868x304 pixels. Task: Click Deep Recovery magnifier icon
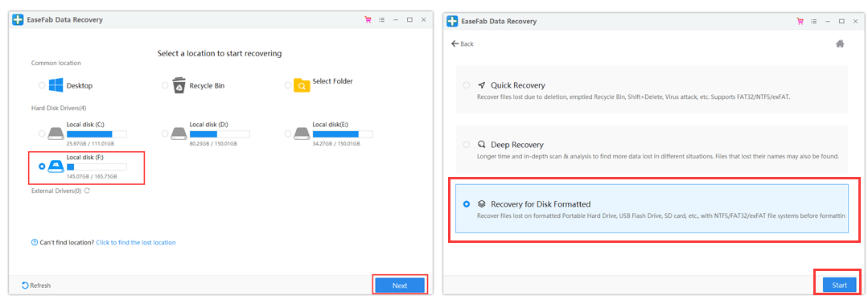click(x=482, y=145)
